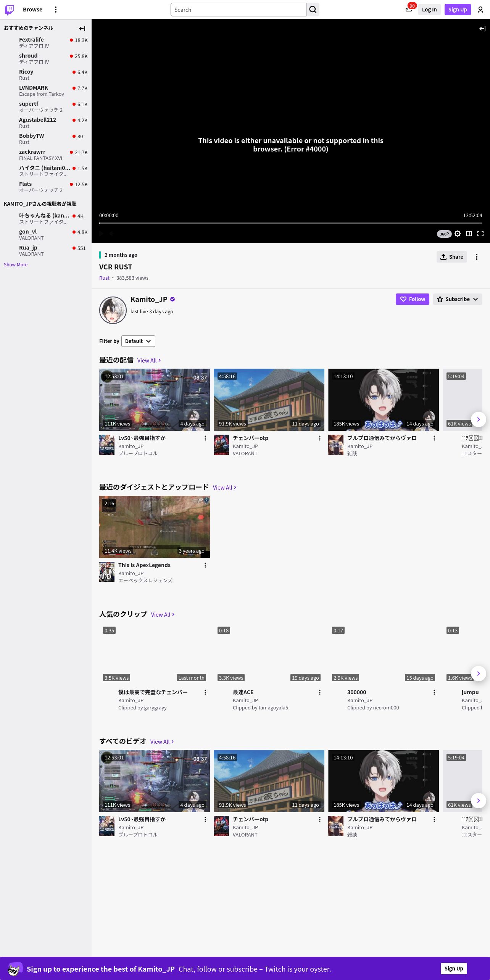Open the notifications inbox with 90 badge
The image size is (490, 980).
click(x=409, y=10)
